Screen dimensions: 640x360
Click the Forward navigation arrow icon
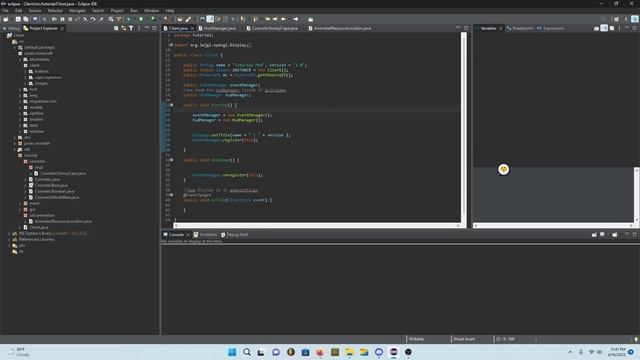click(296, 19)
